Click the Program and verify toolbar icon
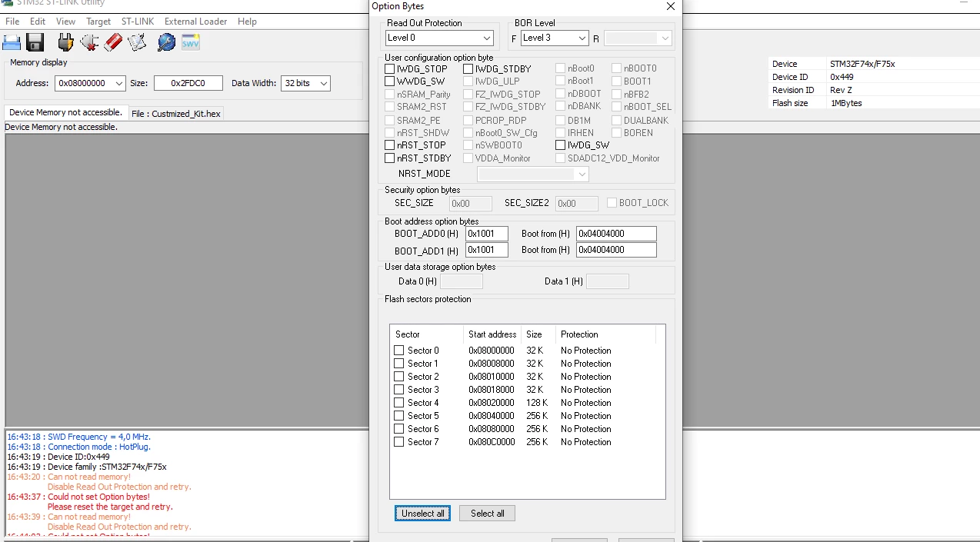Viewport: 980px width, 542px height. coord(137,42)
